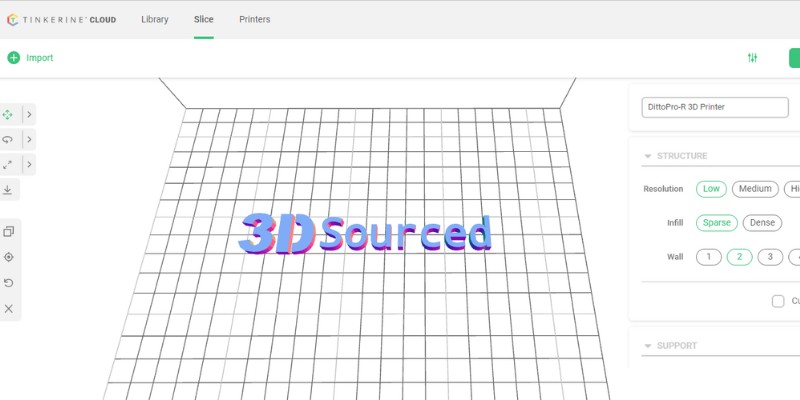Set Resolution to Medium
The width and height of the screenshot is (800, 400).
pyautogui.click(x=755, y=189)
